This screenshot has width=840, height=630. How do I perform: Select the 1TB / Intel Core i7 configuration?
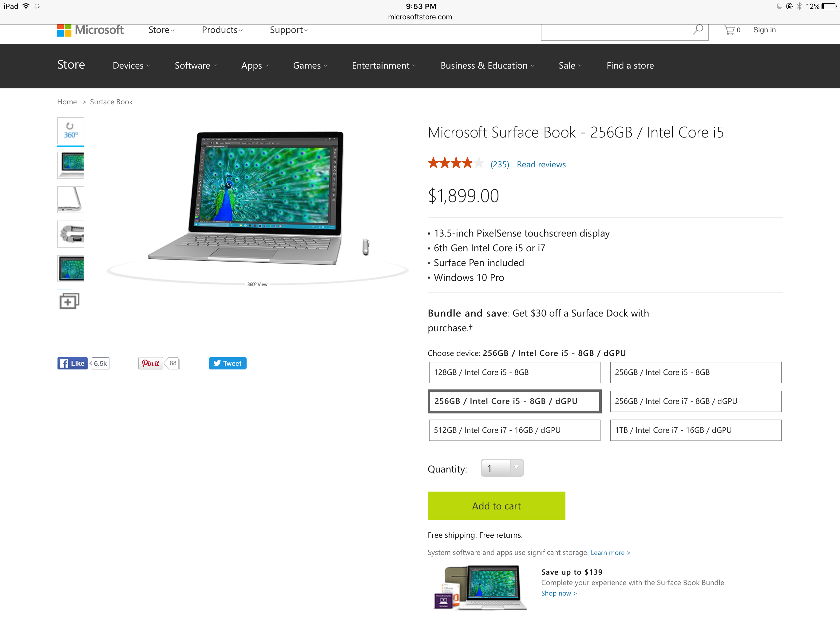pos(695,430)
